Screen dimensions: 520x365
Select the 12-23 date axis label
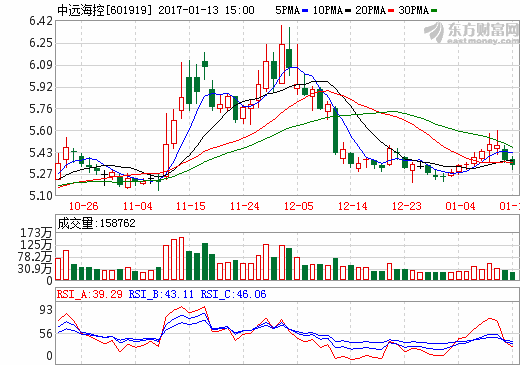click(x=407, y=206)
